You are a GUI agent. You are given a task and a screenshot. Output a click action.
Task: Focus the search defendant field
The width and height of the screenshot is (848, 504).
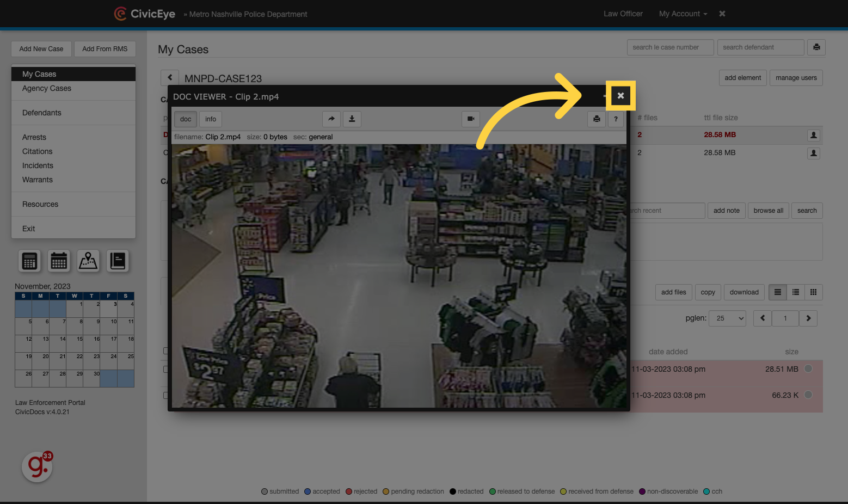pos(761,47)
